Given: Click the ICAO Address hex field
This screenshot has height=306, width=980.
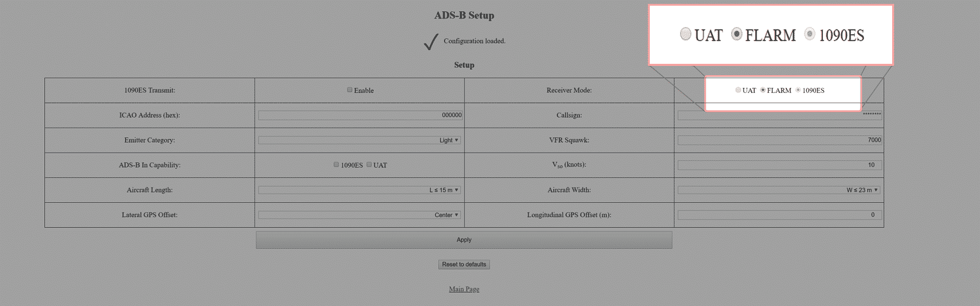Looking at the screenshot, I should click(361, 115).
